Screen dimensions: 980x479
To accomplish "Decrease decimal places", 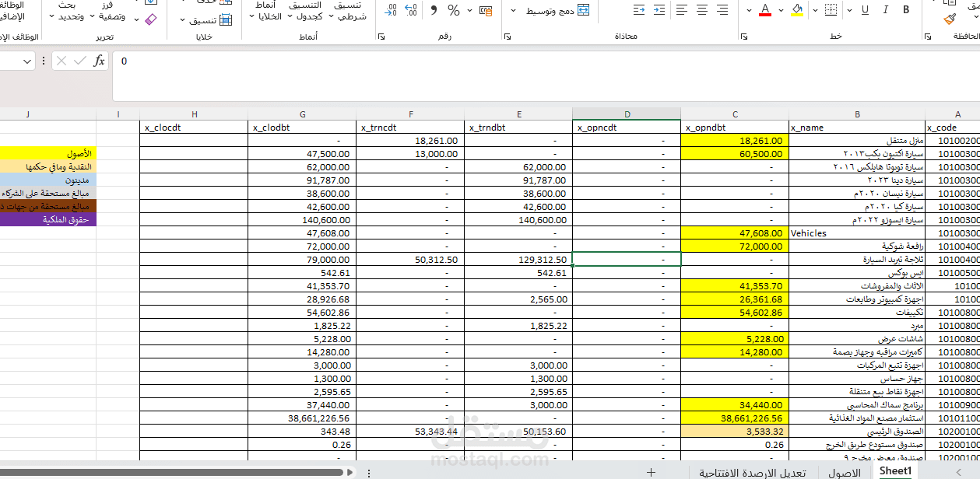I will pos(391,10).
